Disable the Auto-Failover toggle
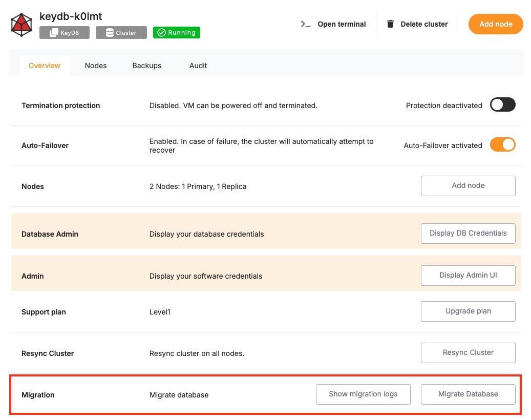This screenshot has height=420, width=531. (x=502, y=145)
